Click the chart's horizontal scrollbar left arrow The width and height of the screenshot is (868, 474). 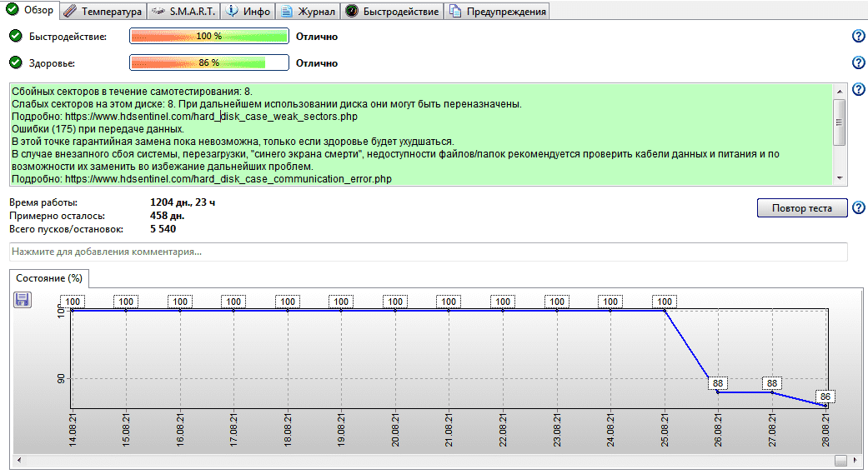pos(19,460)
